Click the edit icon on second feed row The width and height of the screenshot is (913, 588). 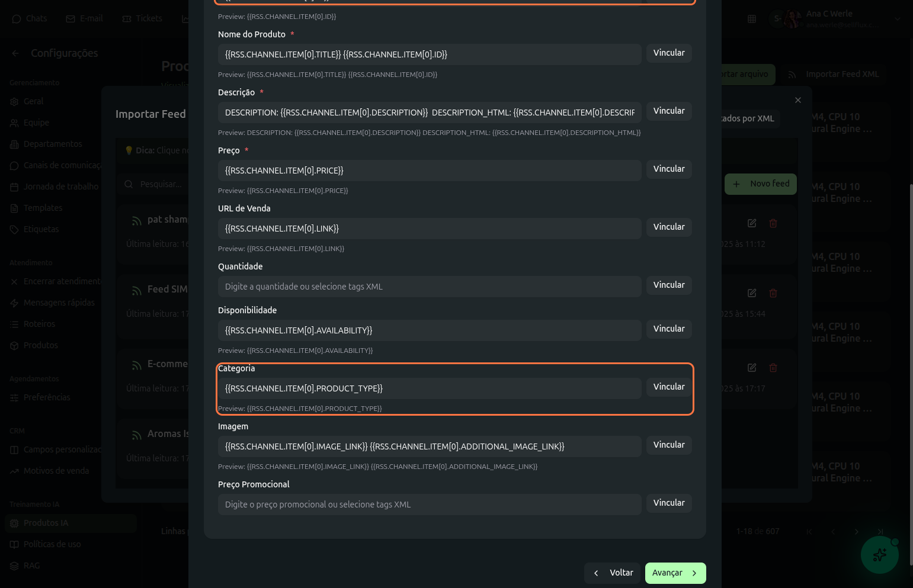click(752, 293)
